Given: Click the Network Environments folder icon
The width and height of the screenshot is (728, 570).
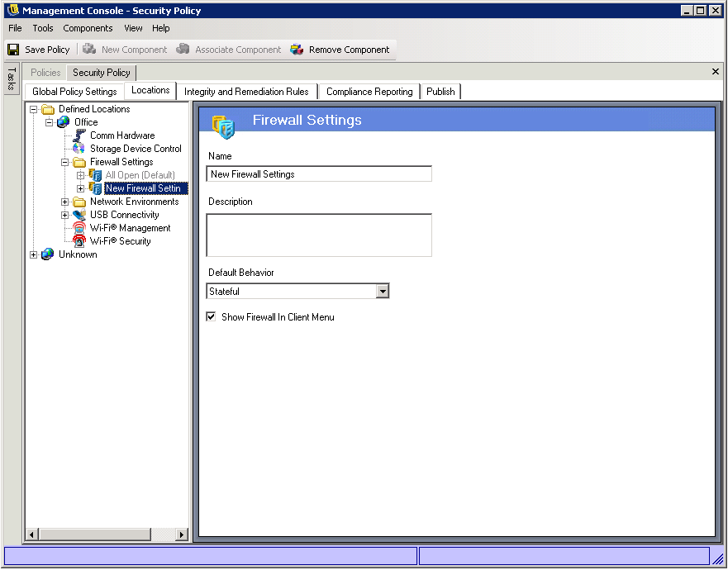Looking at the screenshot, I should [79, 202].
